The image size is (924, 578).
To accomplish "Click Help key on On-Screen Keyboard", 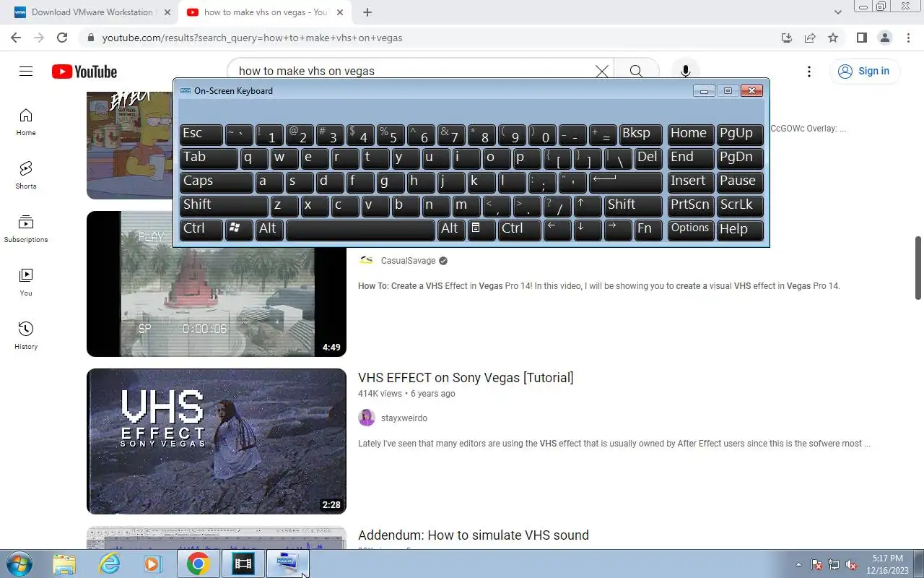I will click(740, 230).
